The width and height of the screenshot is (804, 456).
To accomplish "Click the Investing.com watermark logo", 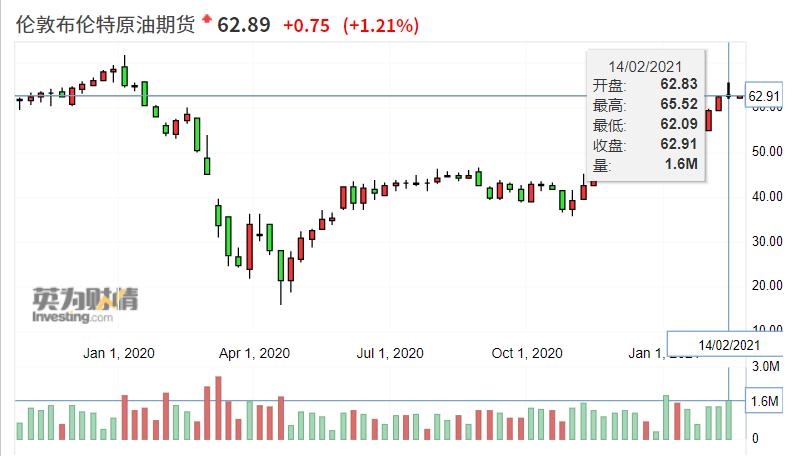I will tap(73, 305).
